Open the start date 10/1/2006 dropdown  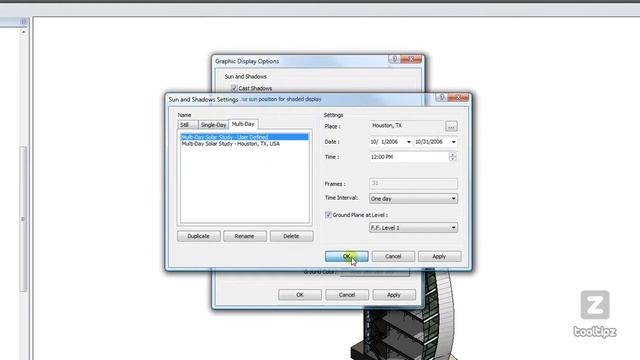pos(409,142)
